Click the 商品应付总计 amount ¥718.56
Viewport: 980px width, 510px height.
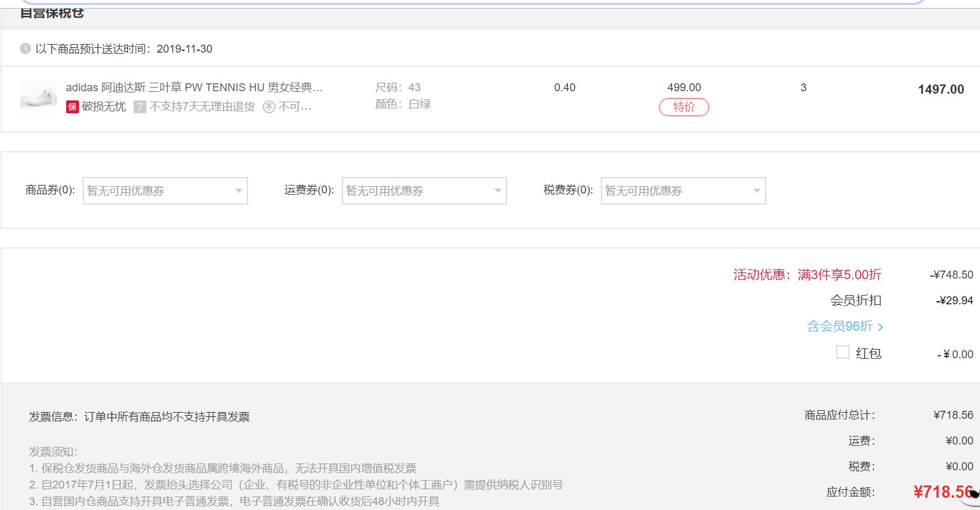[953, 415]
